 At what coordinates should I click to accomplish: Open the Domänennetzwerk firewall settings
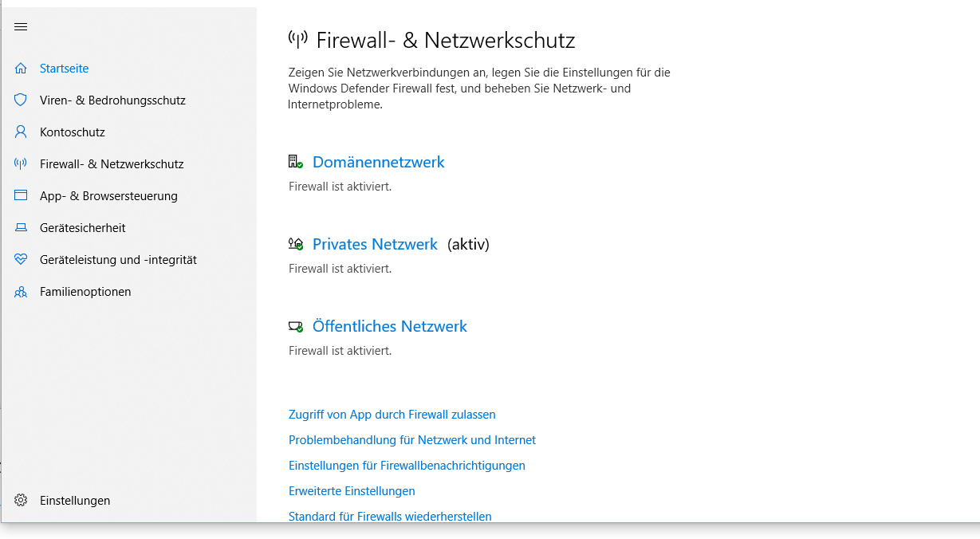[x=378, y=162]
